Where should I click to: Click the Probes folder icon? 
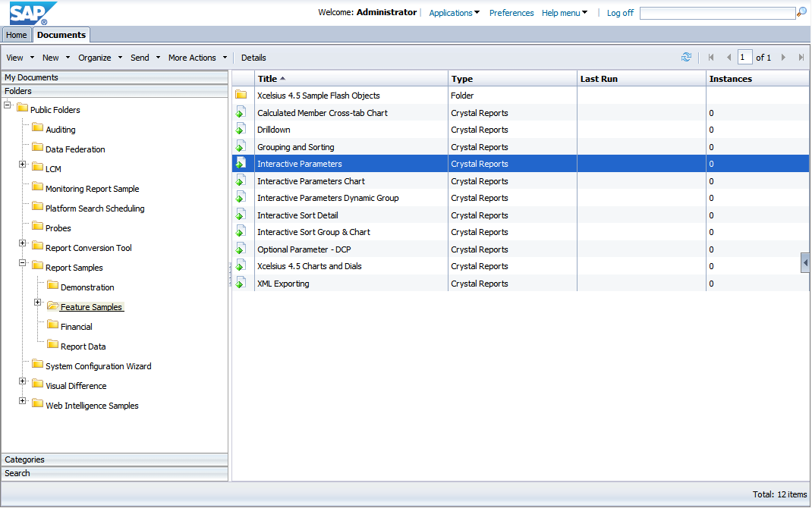pyautogui.click(x=38, y=227)
